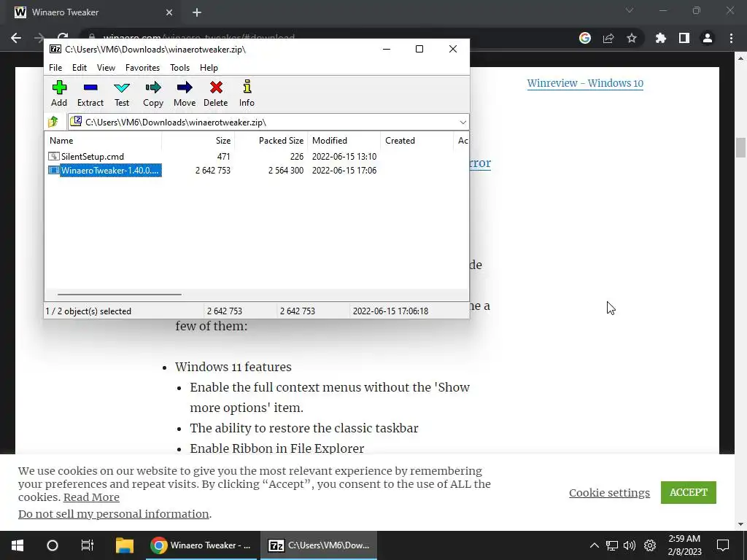Screen dimensions: 747x560
Task: Sort by the Size column header
Action: (x=198, y=141)
